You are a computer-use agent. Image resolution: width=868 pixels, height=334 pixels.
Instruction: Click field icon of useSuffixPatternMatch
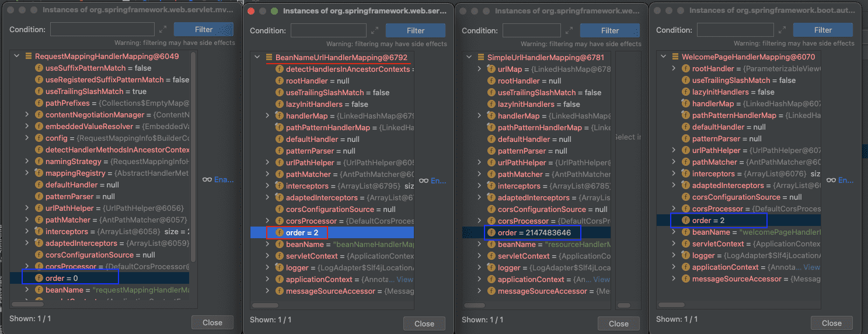coord(39,68)
